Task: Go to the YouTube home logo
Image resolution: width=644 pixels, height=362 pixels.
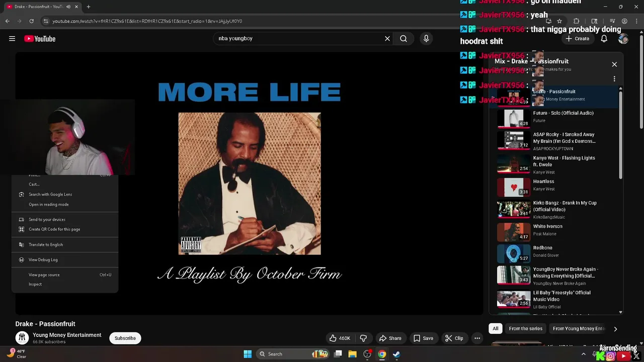Action: click(x=40, y=39)
